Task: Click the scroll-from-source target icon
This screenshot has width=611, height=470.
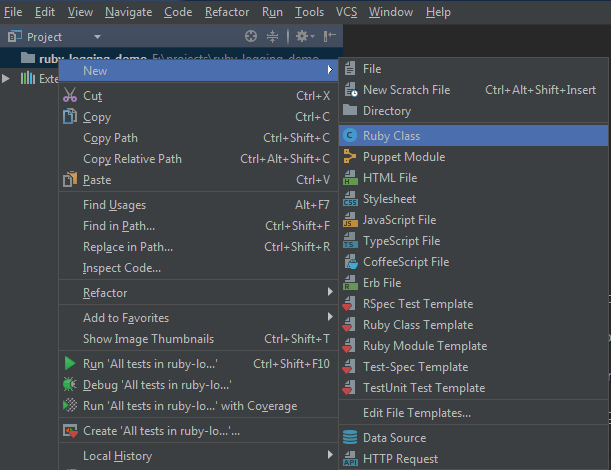Action: (251, 36)
